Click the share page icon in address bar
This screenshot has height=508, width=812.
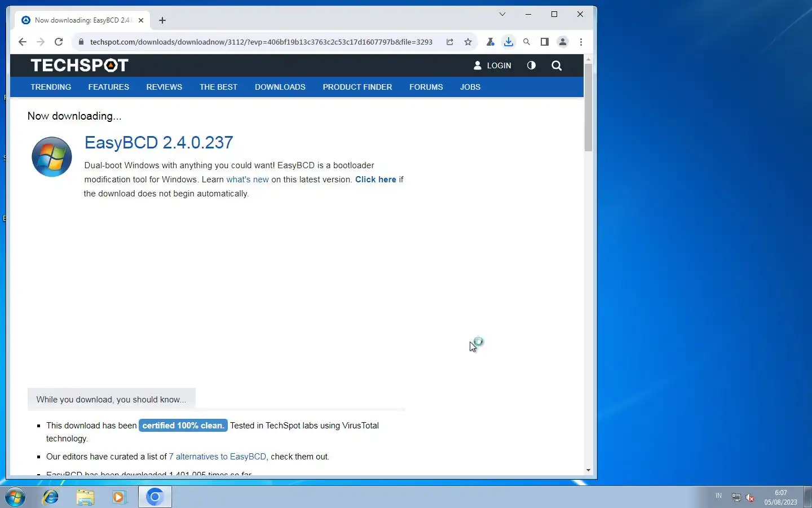click(x=450, y=42)
